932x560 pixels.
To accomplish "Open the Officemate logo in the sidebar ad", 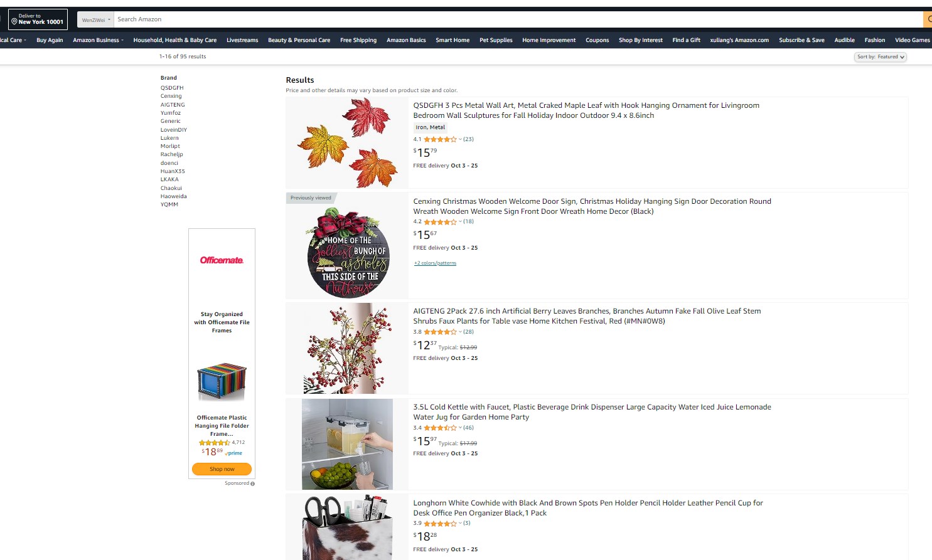I will [x=222, y=260].
